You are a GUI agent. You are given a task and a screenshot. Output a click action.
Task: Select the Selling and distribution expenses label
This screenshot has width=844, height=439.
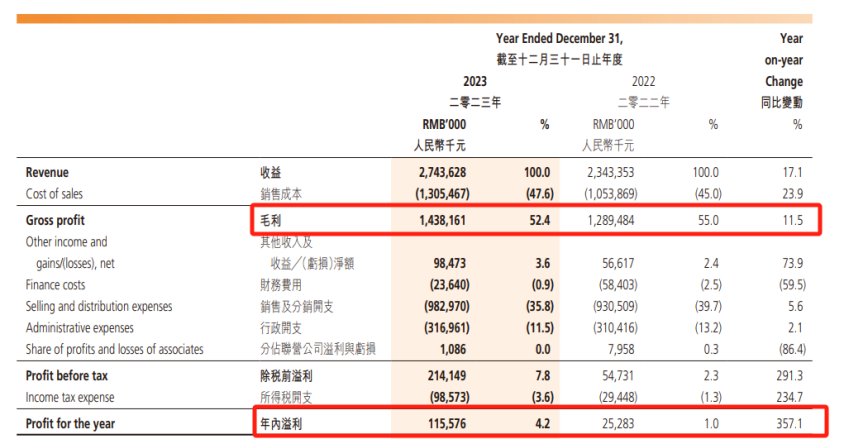[111, 307]
